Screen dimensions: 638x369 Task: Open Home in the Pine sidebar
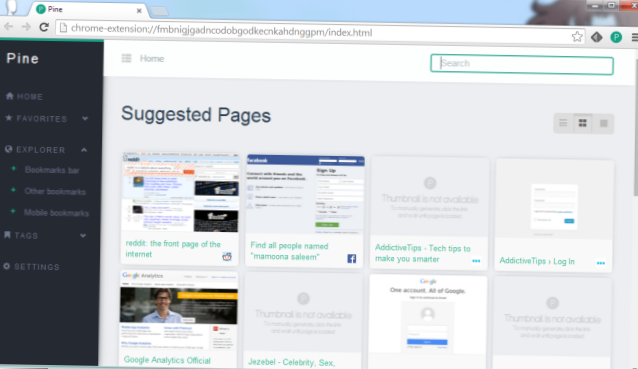[24, 96]
